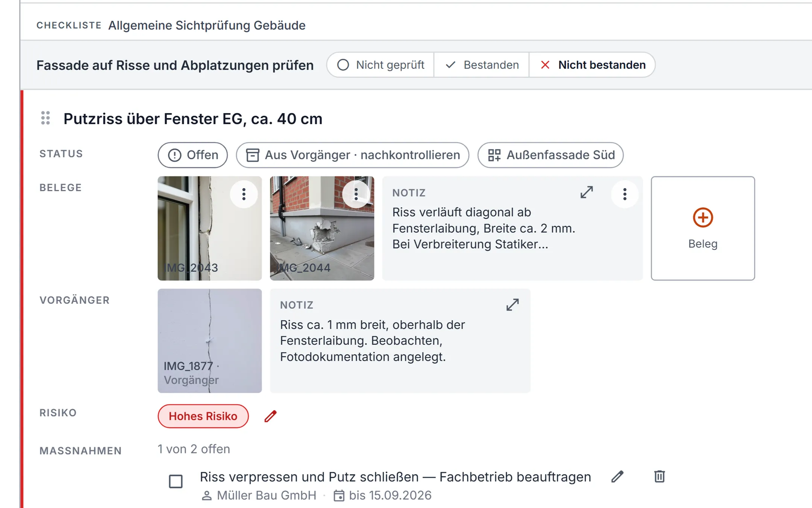Expand the Belege note about diagonal crack
The image size is (812, 508).
tap(586, 192)
